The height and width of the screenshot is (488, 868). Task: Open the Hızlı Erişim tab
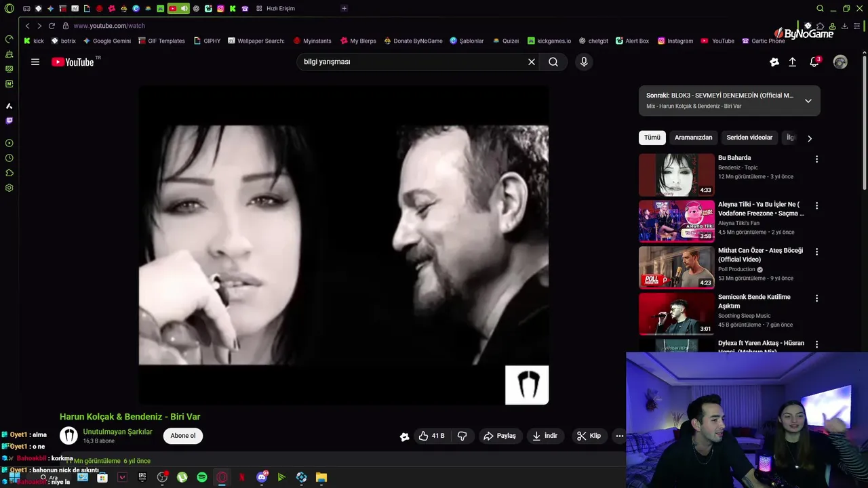click(276, 8)
